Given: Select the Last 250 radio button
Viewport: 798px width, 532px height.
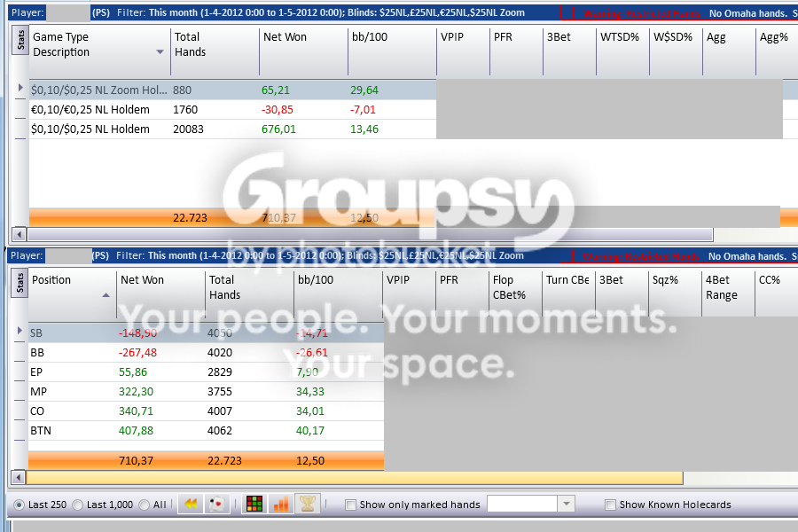Looking at the screenshot, I should [19, 505].
